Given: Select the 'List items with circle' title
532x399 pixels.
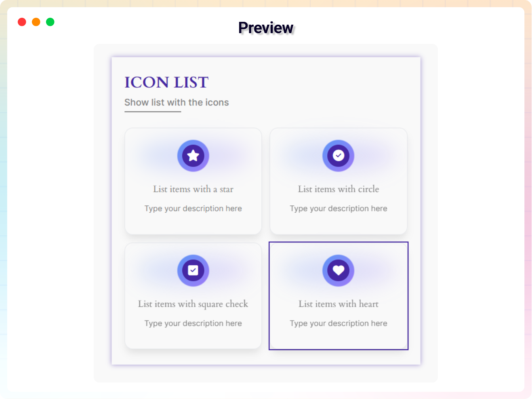Looking at the screenshot, I should pyautogui.click(x=339, y=189).
